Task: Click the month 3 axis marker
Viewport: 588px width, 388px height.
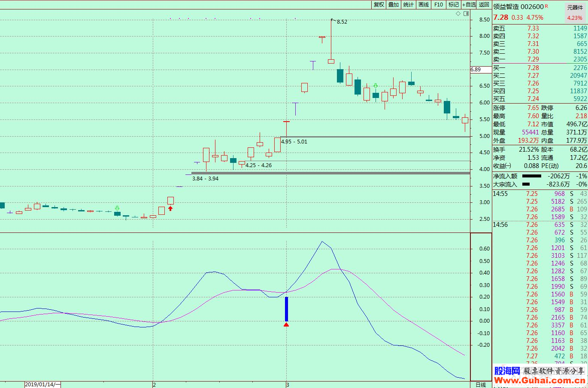Action: (x=288, y=385)
